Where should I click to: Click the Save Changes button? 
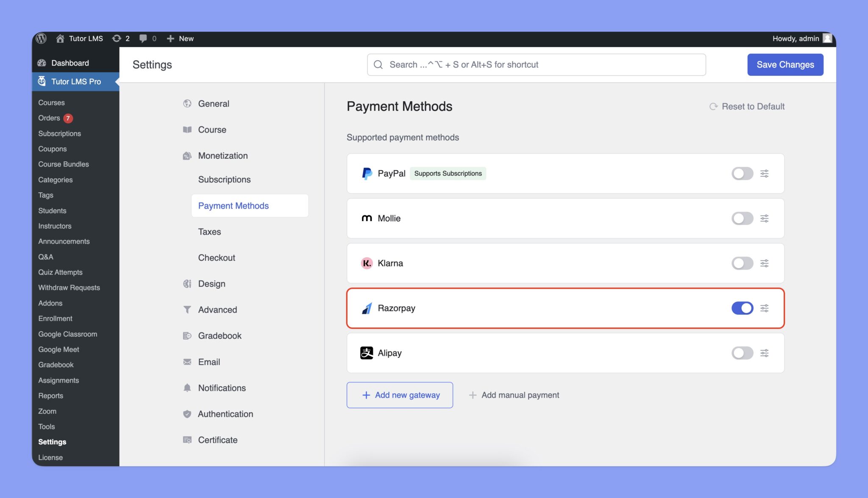pos(785,64)
